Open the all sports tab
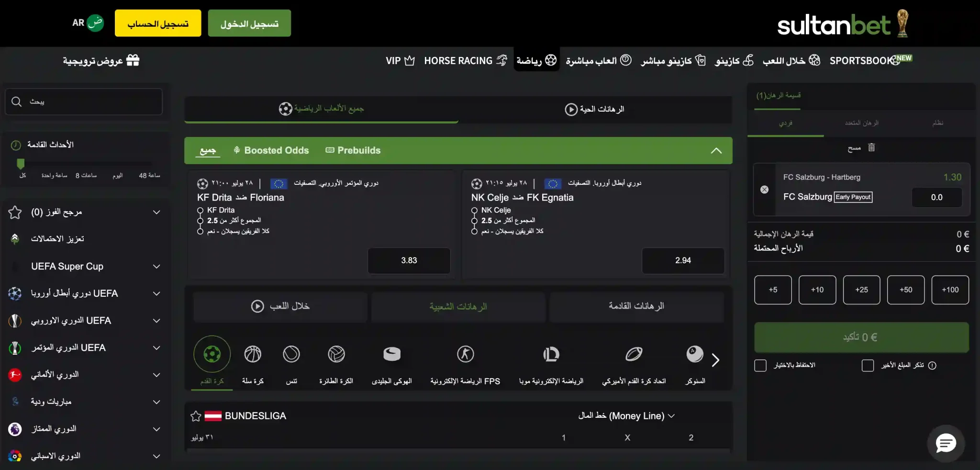 pyautogui.click(x=322, y=109)
